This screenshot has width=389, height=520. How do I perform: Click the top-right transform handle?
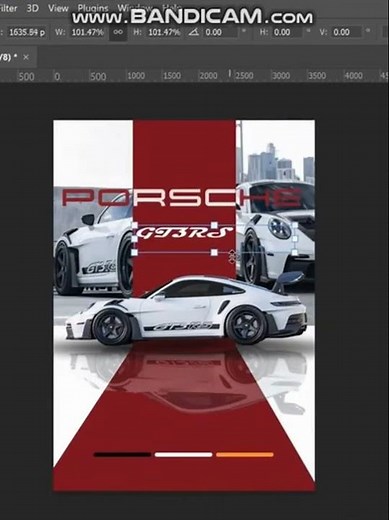tap(295, 225)
